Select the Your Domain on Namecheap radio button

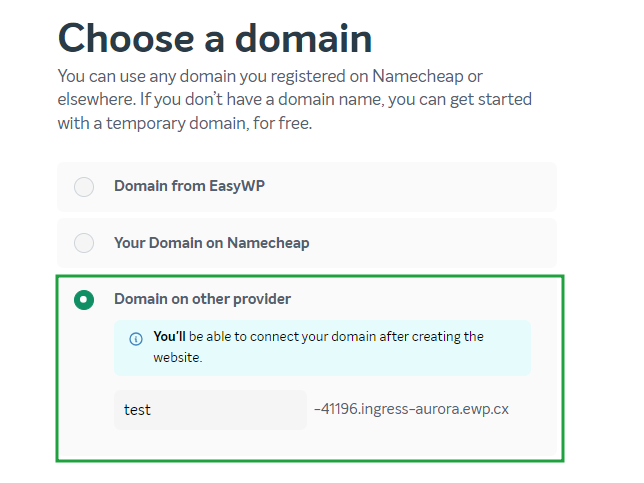[84, 243]
